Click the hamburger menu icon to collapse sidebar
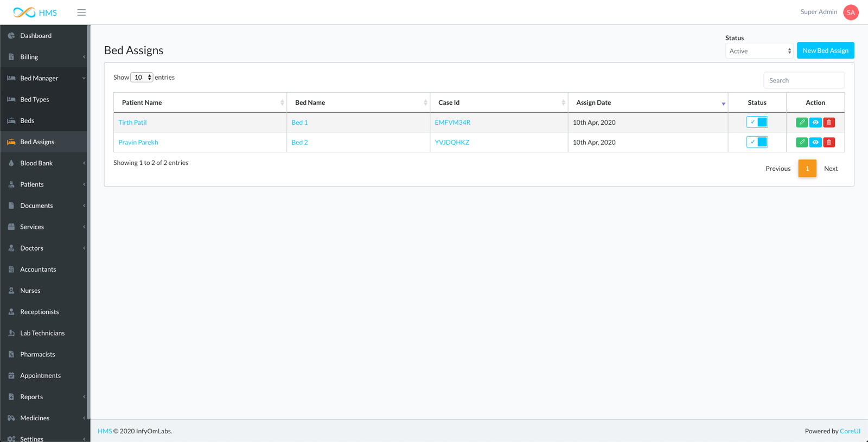This screenshot has height=442, width=868. (81, 12)
